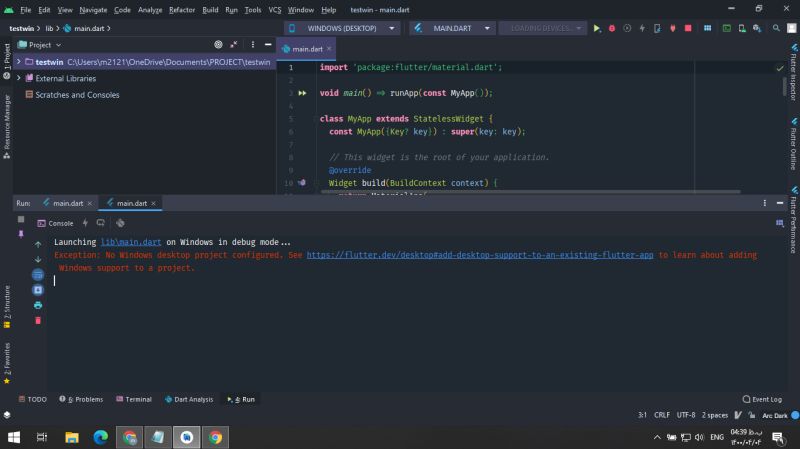Click the hot reload lightning icon in Console toolbar
Viewport: 800px width, 449px height.
coord(85,223)
